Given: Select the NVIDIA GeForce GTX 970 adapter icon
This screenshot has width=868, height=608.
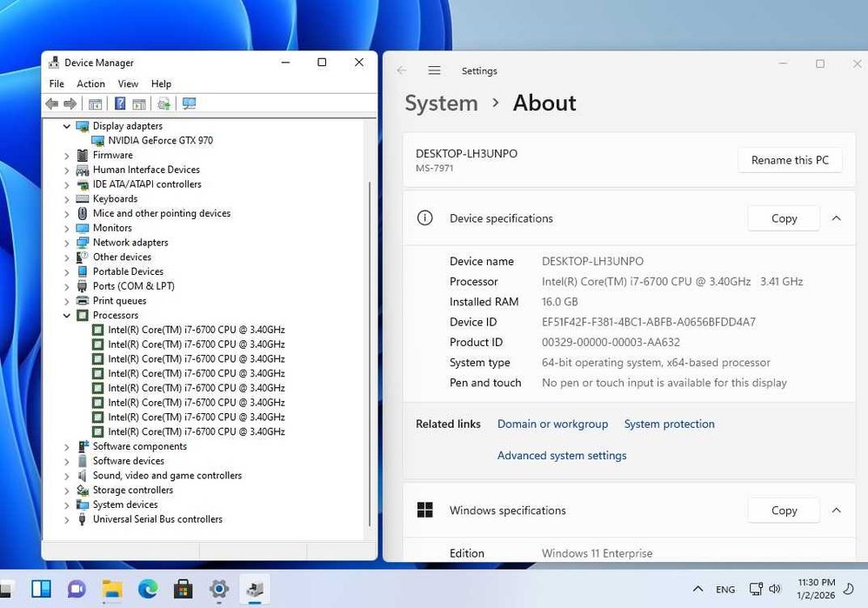Looking at the screenshot, I should coord(97,141).
